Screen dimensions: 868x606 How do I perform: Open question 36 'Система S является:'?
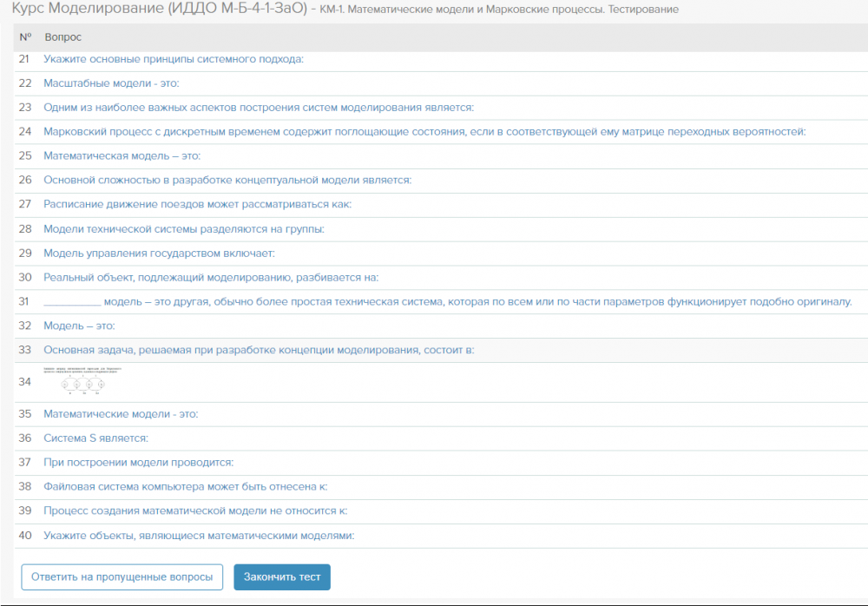point(95,438)
